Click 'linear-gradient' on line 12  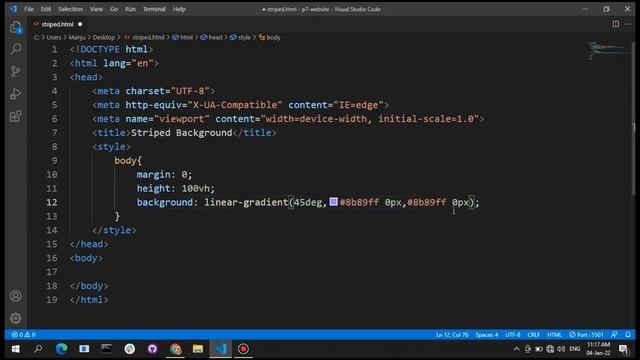coord(246,202)
